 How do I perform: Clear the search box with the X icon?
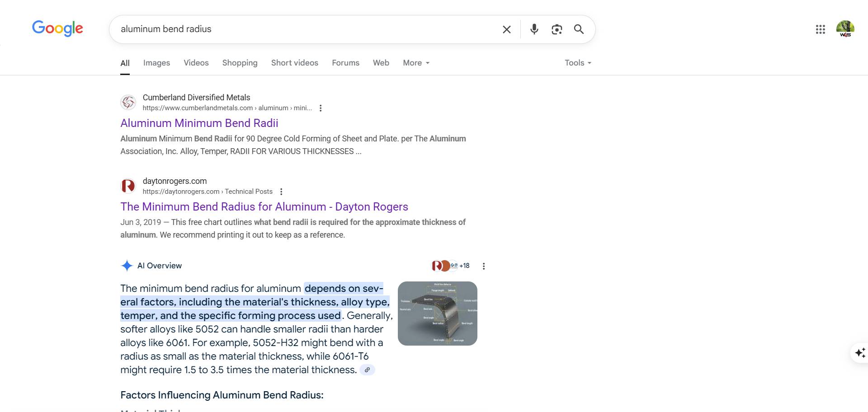[x=507, y=29]
